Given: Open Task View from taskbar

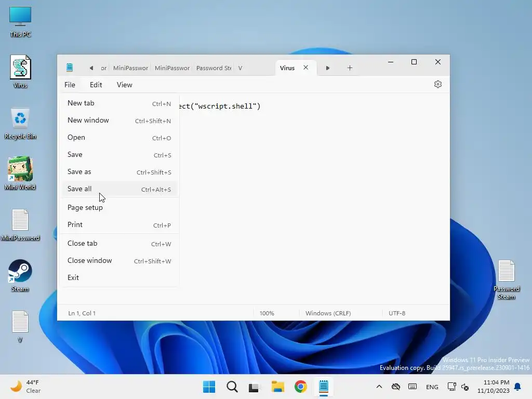Looking at the screenshot, I should point(254,387).
